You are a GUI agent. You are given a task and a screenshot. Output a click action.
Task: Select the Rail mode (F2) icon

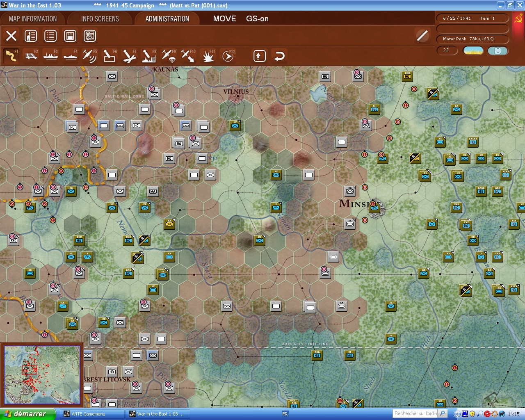point(31,56)
